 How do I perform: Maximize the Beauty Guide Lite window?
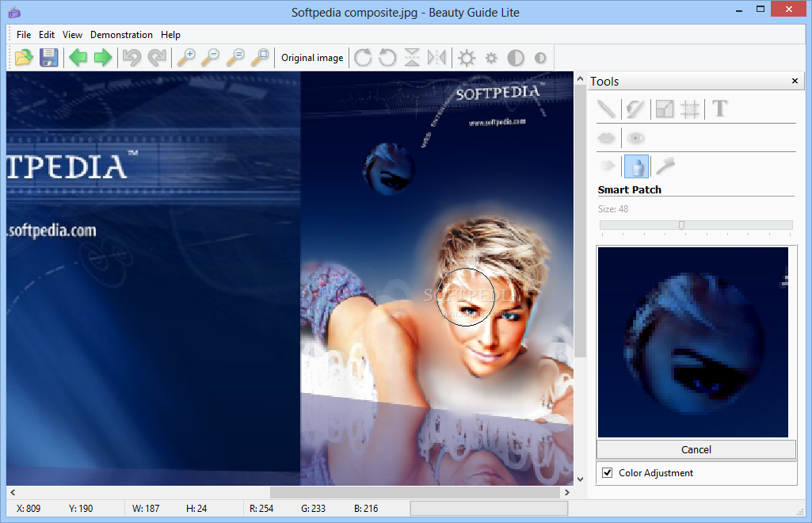pyautogui.click(x=761, y=10)
